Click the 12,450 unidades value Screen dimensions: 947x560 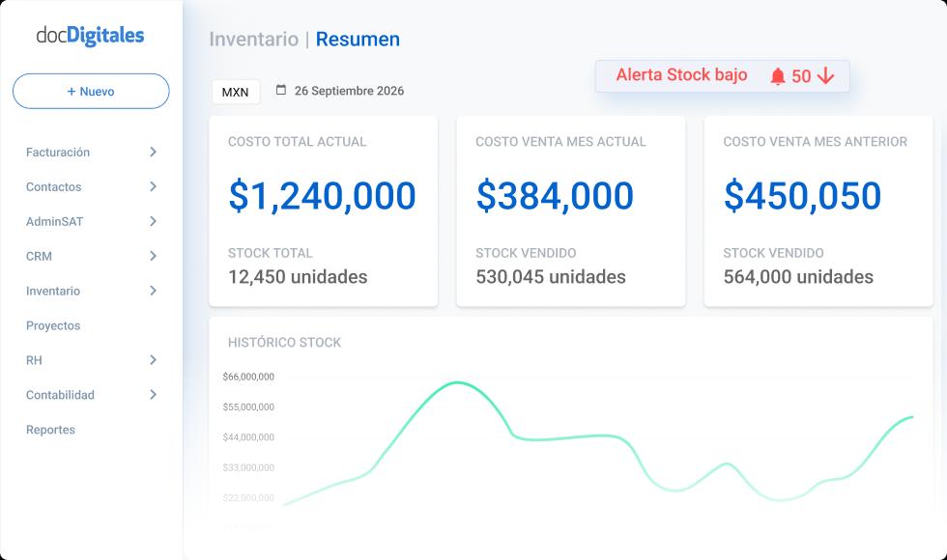point(298,277)
